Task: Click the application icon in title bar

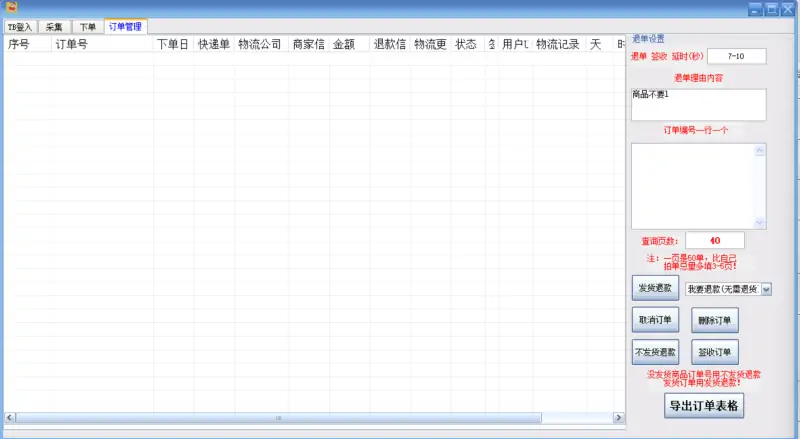Action: 11,8
